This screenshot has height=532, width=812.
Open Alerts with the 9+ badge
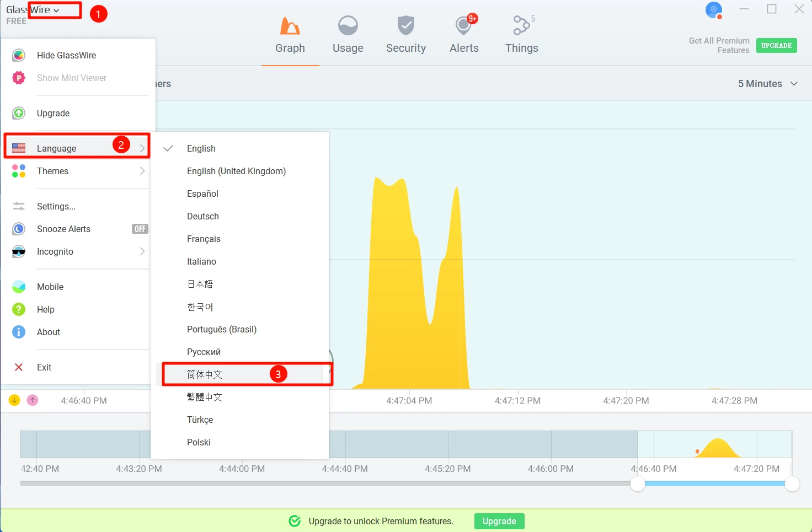[x=464, y=26]
